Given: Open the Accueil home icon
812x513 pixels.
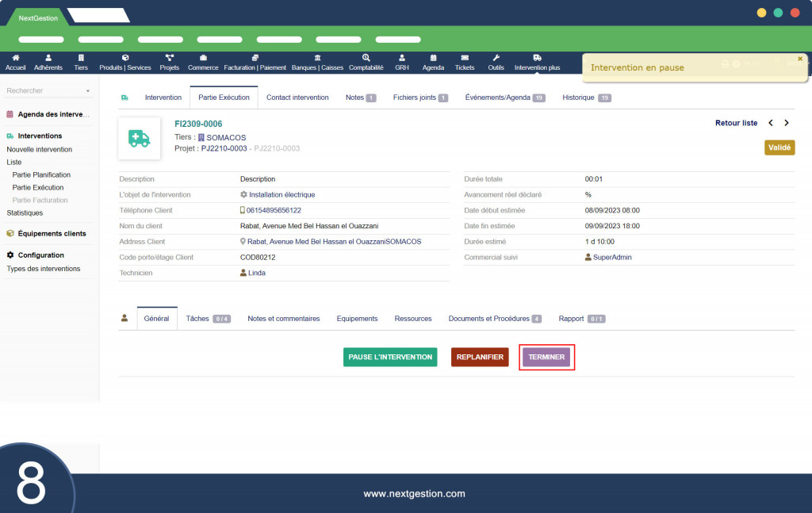Looking at the screenshot, I should [16, 58].
